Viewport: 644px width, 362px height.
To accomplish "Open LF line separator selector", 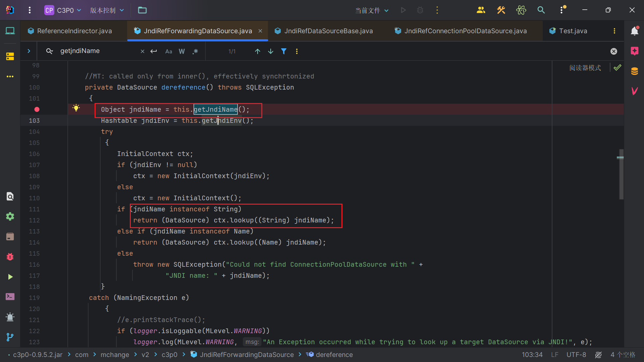I will [555, 355].
